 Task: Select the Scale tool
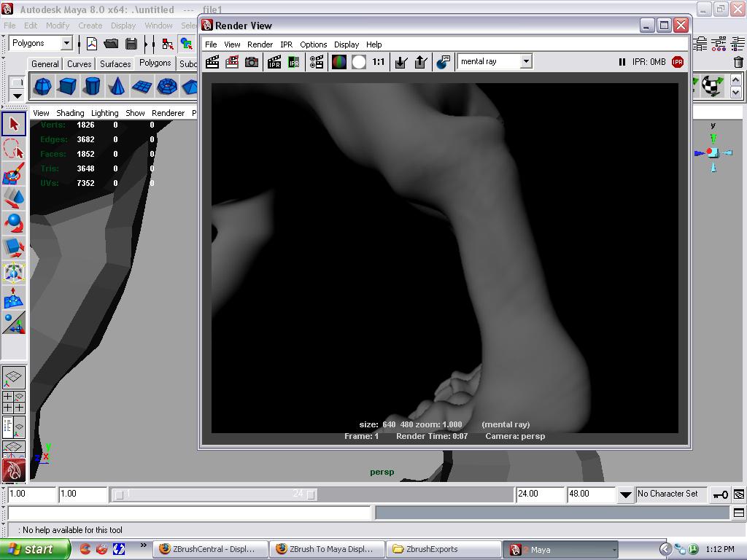13,248
